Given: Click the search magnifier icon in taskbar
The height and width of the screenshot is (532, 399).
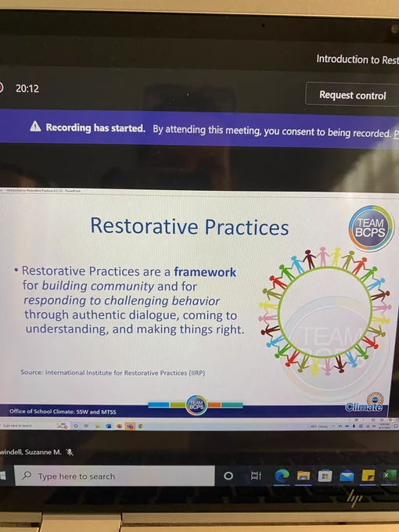Looking at the screenshot, I should click(27, 476).
